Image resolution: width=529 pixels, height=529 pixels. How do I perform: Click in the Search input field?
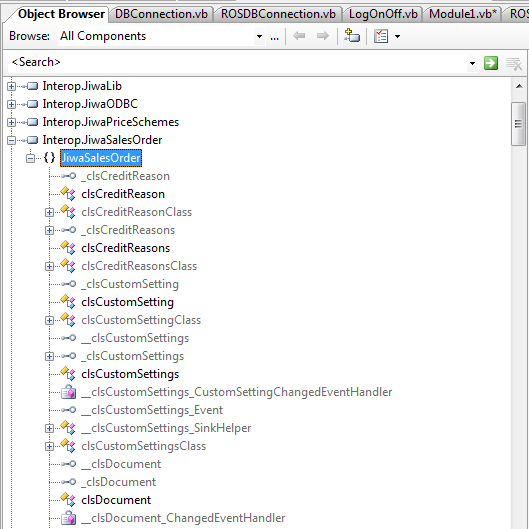click(x=236, y=62)
